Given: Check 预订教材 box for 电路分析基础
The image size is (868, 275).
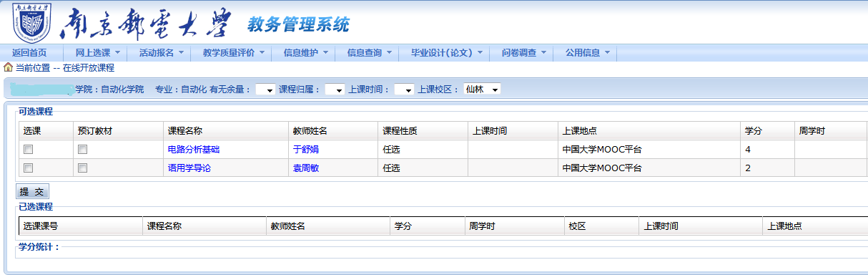Looking at the screenshot, I should [83, 150].
